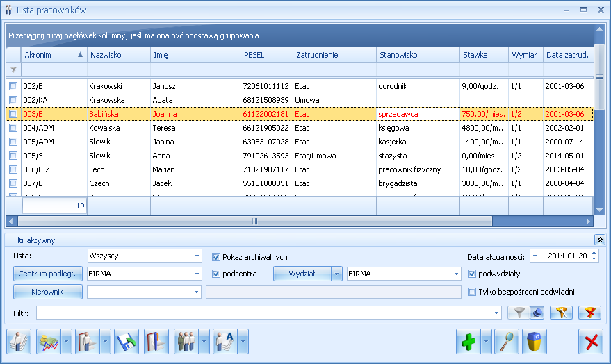Clear the filter with the crossed funnel icon
The height and width of the screenshot is (364, 611).
pos(590,313)
